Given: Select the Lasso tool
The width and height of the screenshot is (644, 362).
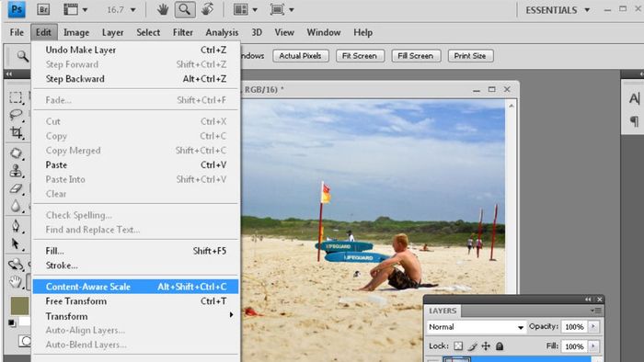Looking at the screenshot, I should (x=16, y=115).
